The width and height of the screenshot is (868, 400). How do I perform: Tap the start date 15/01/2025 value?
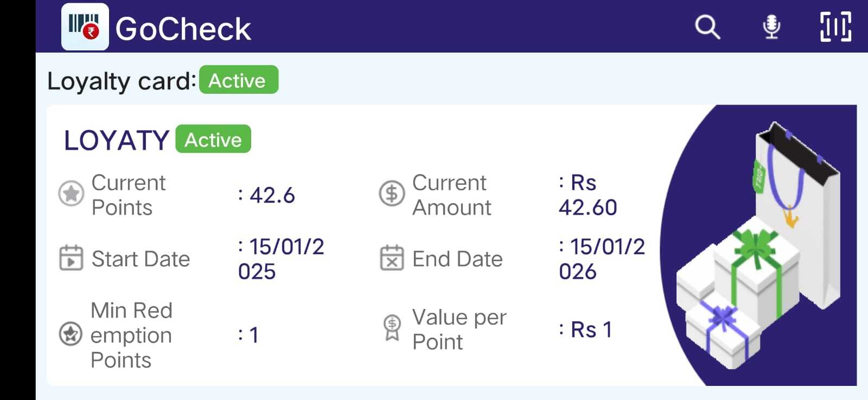(280, 259)
